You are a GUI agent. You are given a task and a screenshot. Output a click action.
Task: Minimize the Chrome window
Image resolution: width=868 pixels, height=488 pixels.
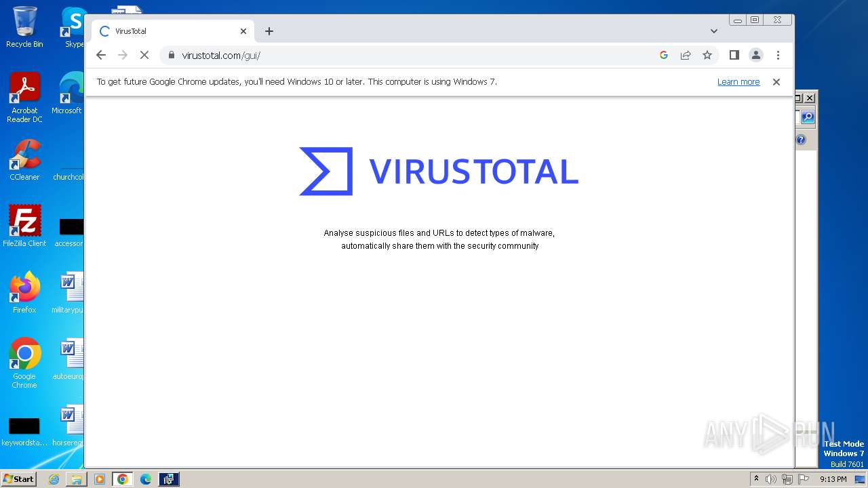click(737, 20)
